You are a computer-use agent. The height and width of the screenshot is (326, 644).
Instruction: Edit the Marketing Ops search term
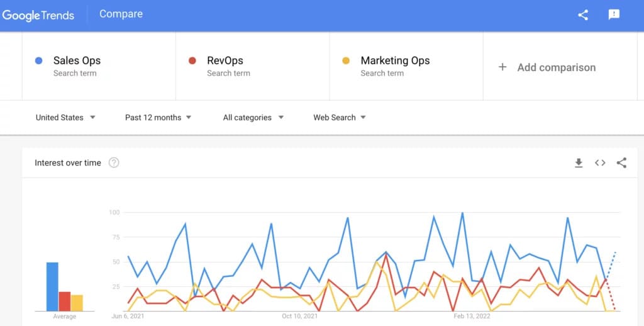[406, 66]
